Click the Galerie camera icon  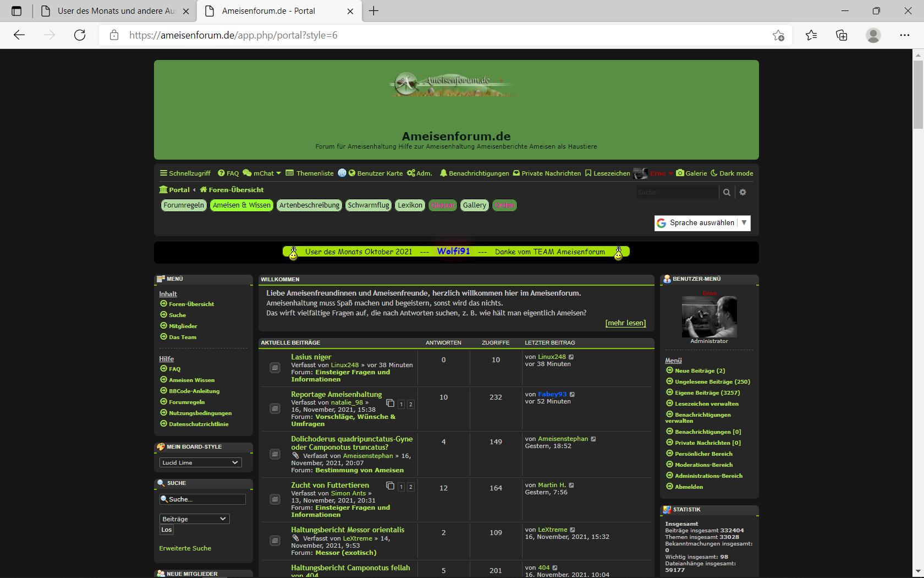tap(680, 173)
